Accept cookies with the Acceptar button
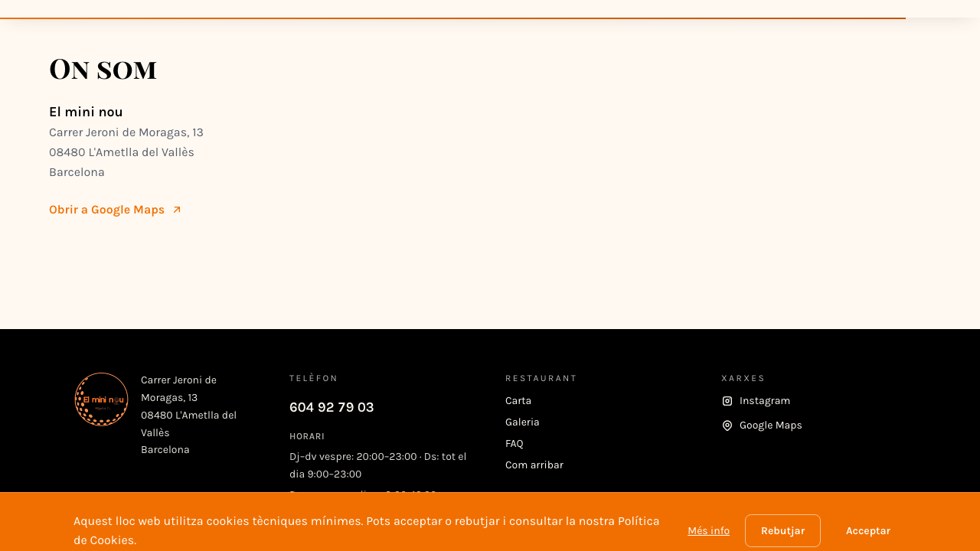The height and width of the screenshot is (551, 980). point(868,531)
